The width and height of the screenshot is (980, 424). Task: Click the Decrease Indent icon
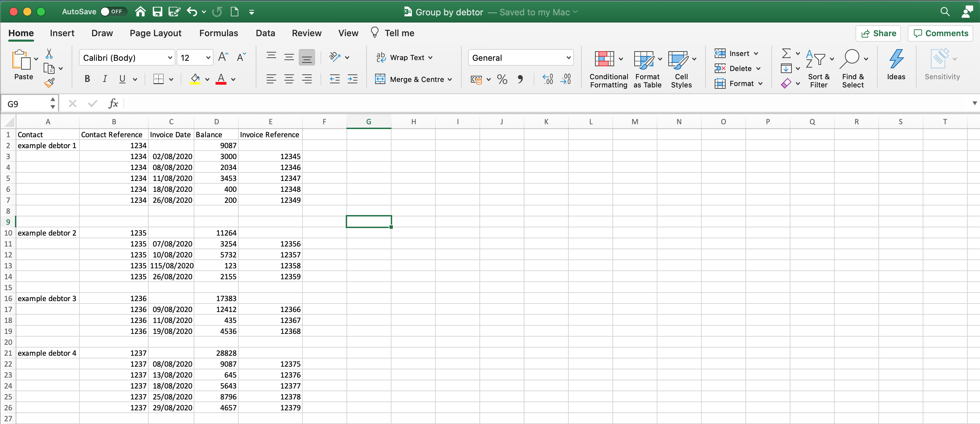coord(335,79)
